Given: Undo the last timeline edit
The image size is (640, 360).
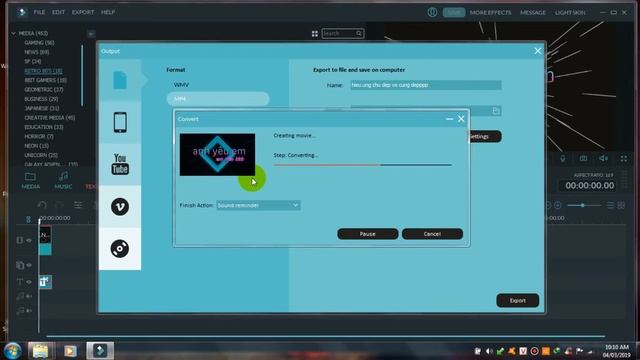Looking at the screenshot, I should (42, 205).
